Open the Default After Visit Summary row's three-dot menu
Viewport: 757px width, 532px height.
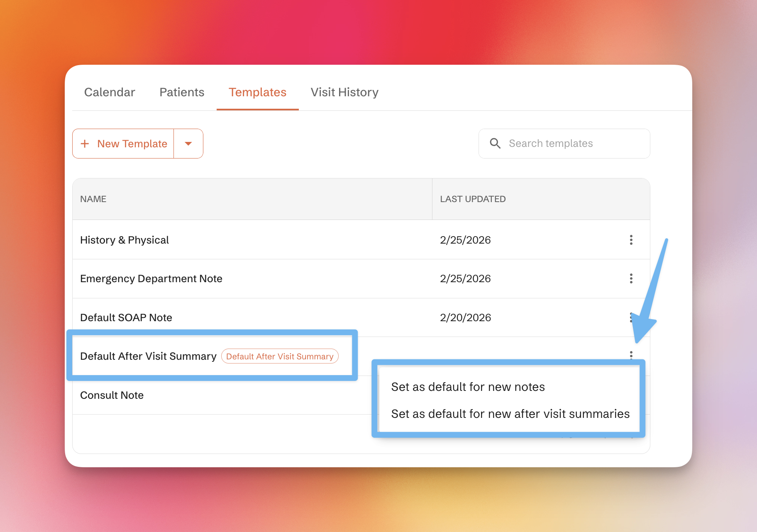pos(631,355)
